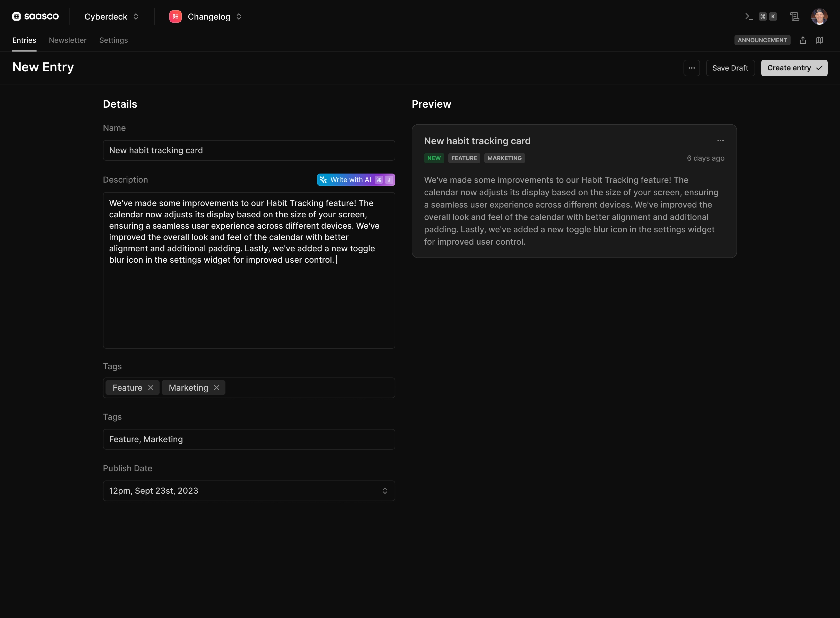Remove the Feature tag chip

[151, 388]
